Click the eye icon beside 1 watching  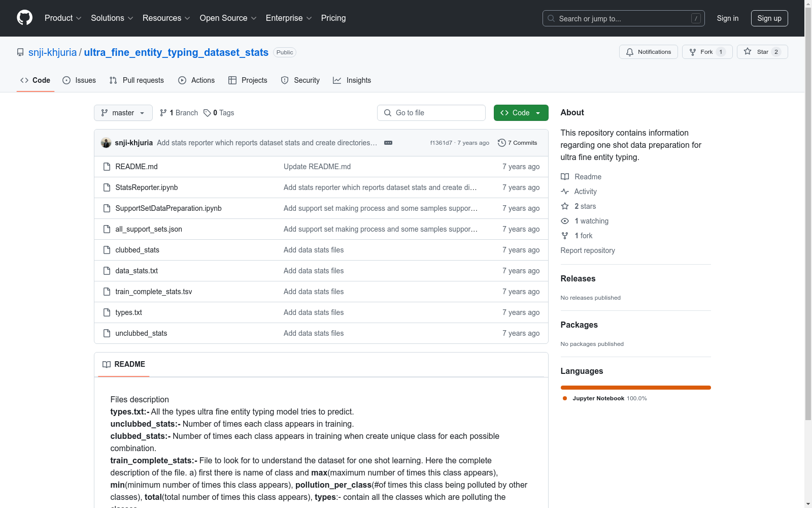[565, 221]
